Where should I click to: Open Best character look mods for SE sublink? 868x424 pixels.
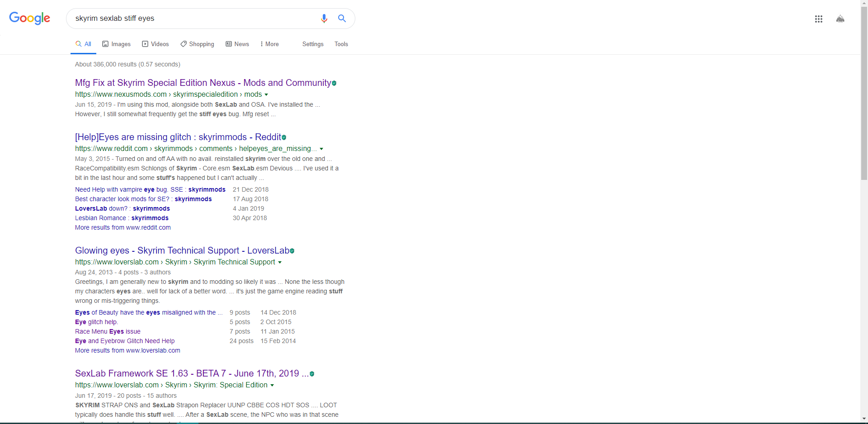pos(143,199)
